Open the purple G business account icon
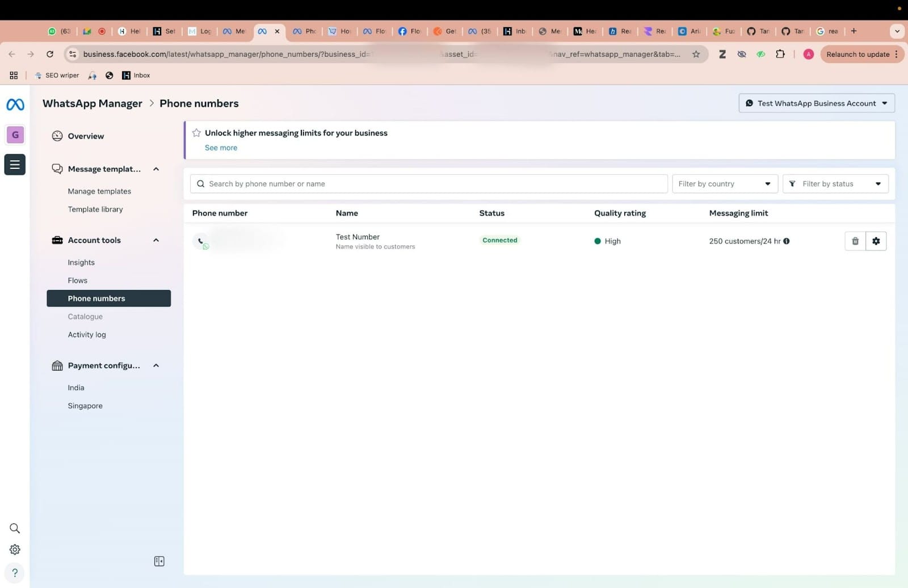 click(15, 135)
